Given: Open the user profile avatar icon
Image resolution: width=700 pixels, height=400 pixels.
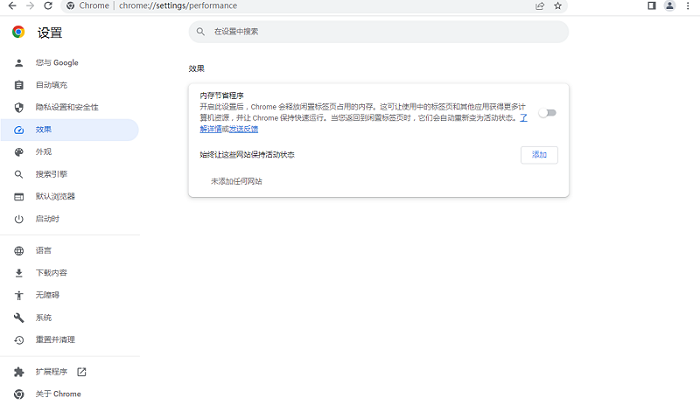Looking at the screenshot, I should [x=669, y=6].
